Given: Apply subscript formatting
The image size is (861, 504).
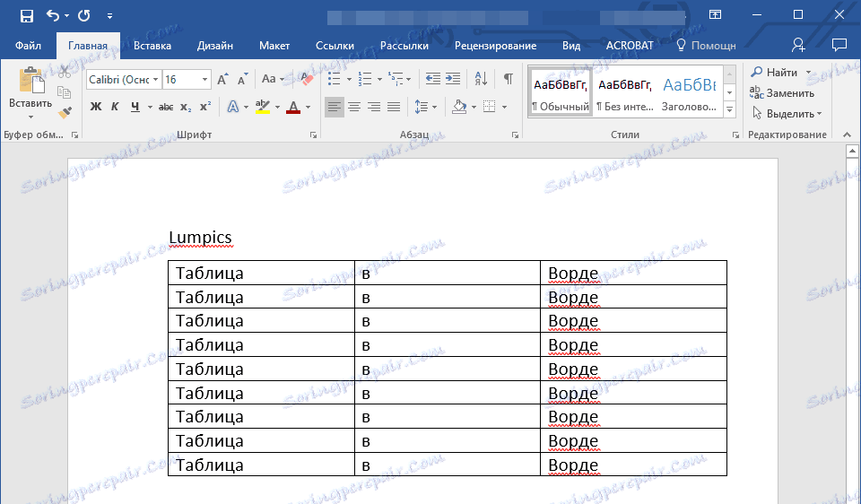Looking at the screenshot, I should [186, 107].
